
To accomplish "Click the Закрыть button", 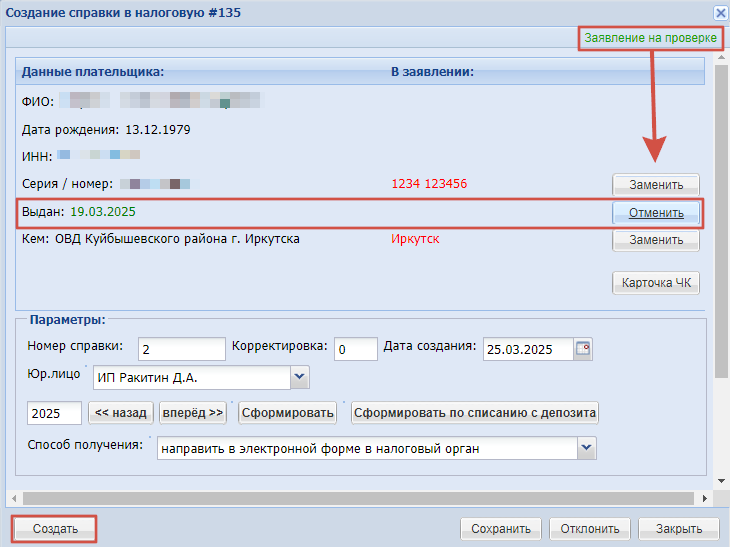I will (x=679, y=529).
